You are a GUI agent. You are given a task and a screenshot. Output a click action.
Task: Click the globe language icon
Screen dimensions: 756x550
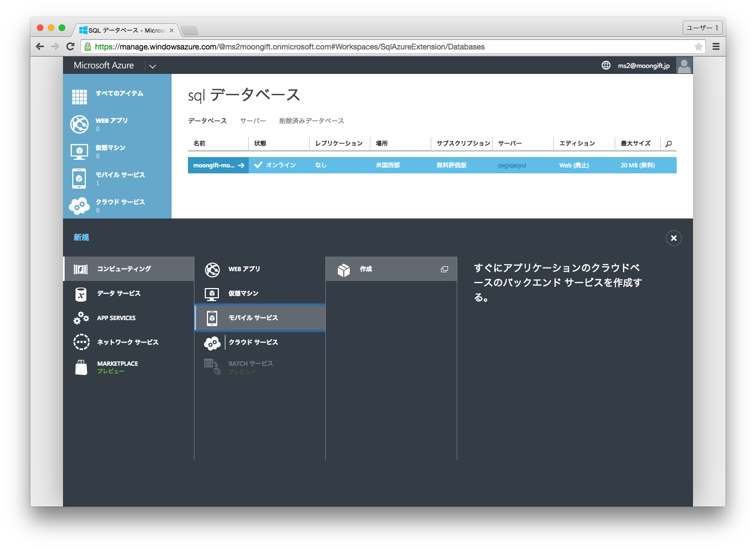[x=606, y=66]
